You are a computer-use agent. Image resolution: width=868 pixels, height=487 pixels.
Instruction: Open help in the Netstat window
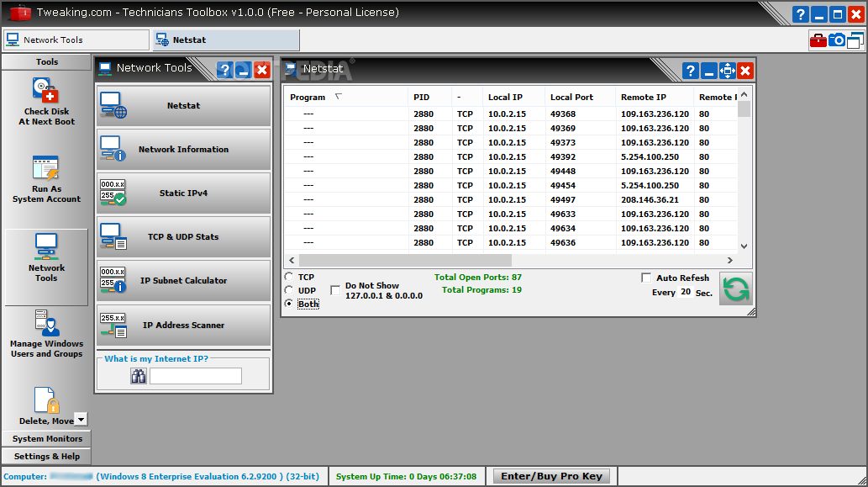tap(690, 71)
